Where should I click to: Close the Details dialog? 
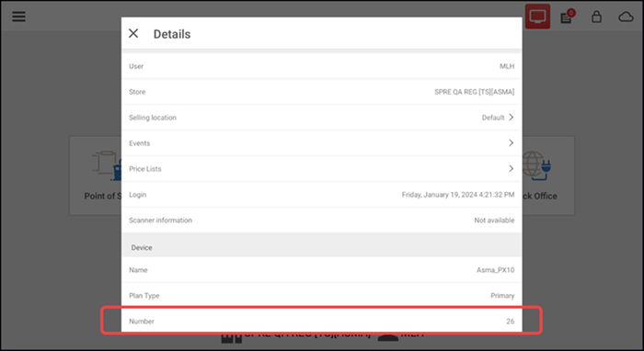(133, 34)
